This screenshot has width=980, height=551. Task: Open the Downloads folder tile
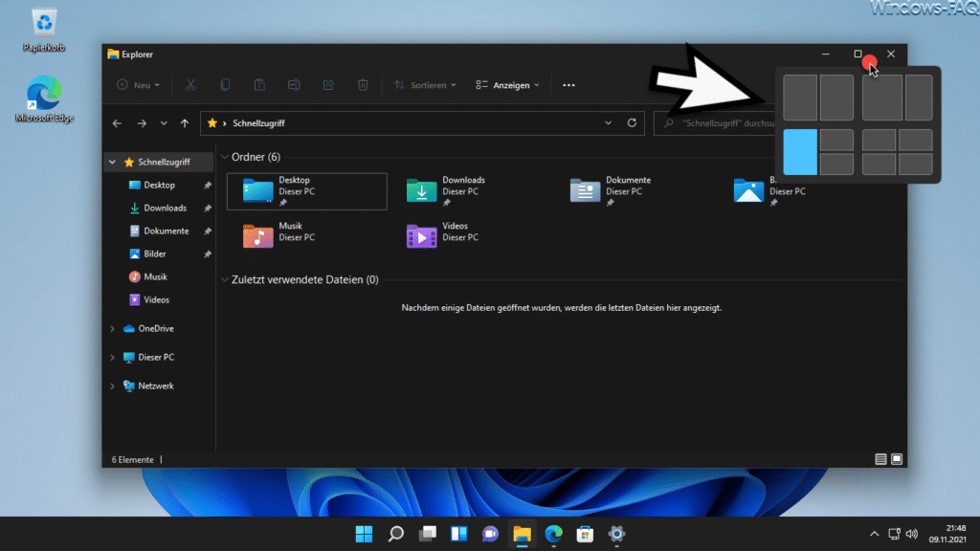(471, 191)
